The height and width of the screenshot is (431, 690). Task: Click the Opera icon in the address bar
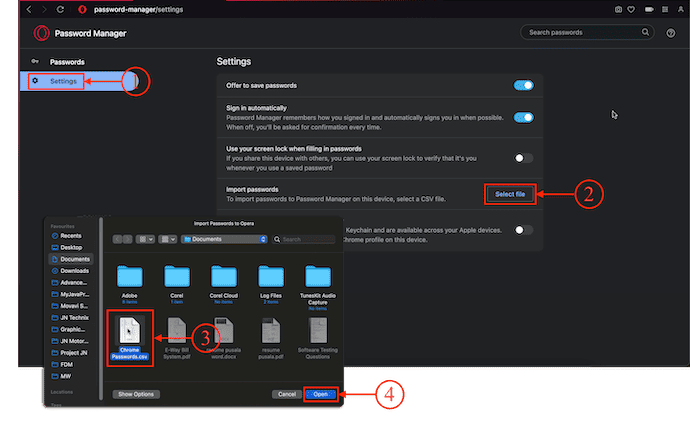click(82, 9)
